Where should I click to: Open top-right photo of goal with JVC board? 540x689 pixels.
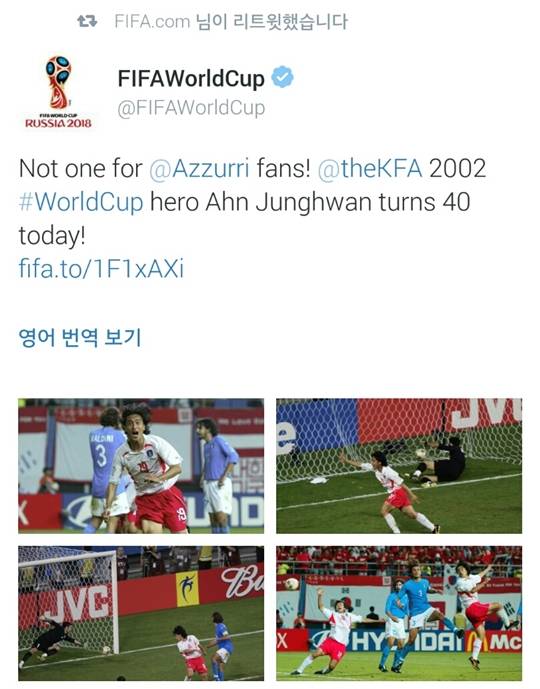click(399, 466)
